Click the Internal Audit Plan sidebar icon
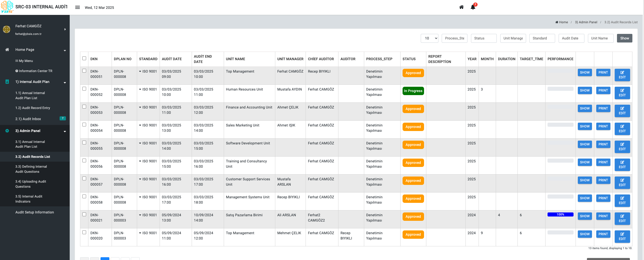The width and height of the screenshot is (644, 260). tap(7, 82)
